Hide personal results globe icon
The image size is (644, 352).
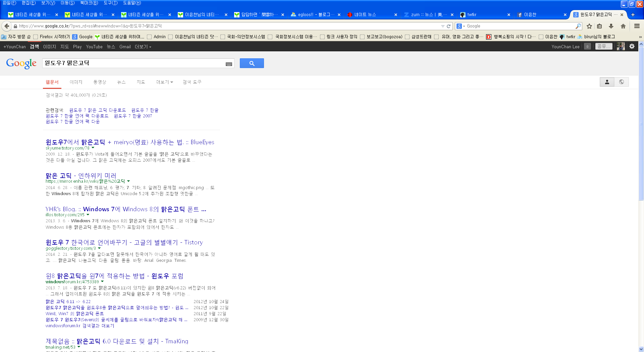coord(622,82)
